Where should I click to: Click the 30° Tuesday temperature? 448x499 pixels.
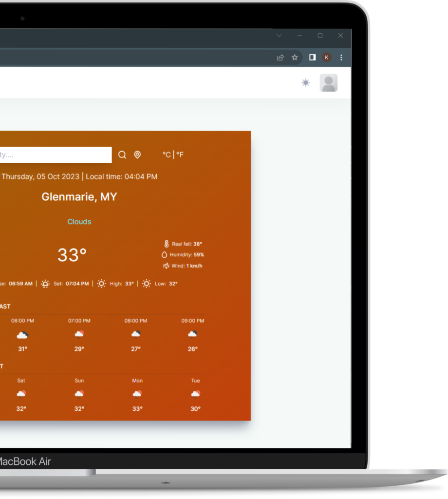(196, 409)
